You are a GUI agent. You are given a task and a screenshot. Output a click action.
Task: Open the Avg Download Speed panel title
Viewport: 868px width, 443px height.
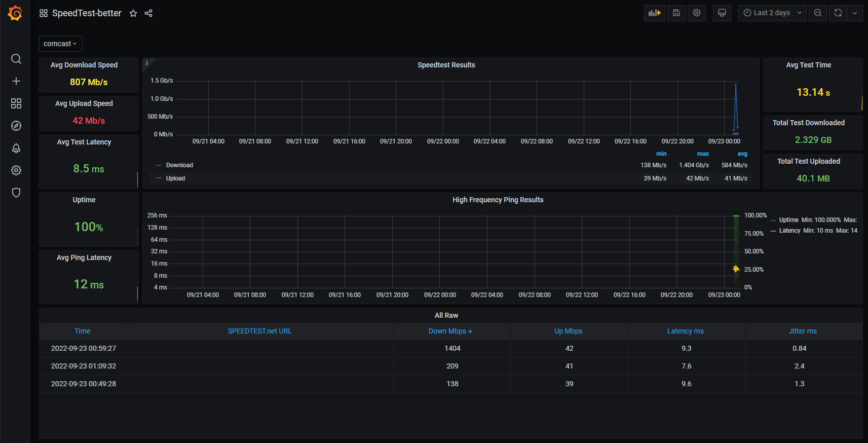pyautogui.click(x=84, y=65)
